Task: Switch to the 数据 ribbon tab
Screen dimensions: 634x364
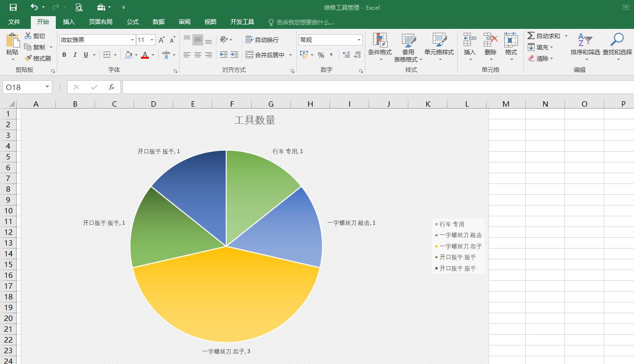Action: point(158,22)
